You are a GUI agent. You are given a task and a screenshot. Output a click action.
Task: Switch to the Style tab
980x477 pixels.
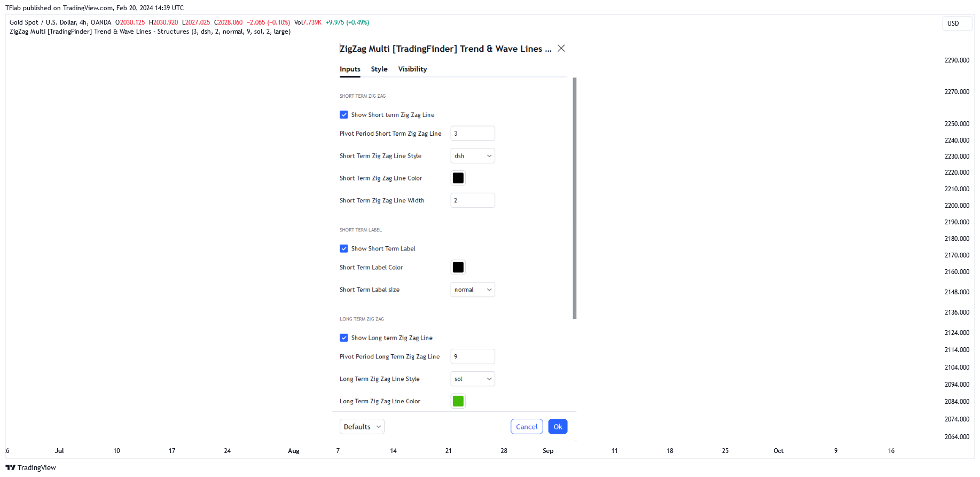click(379, 69)
